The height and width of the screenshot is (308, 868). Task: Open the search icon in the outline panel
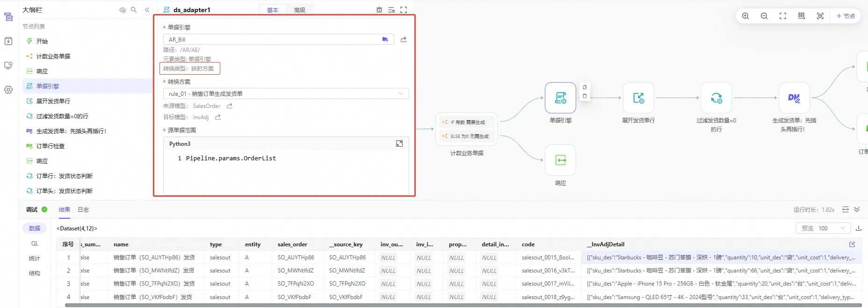[x=134, y=10]
